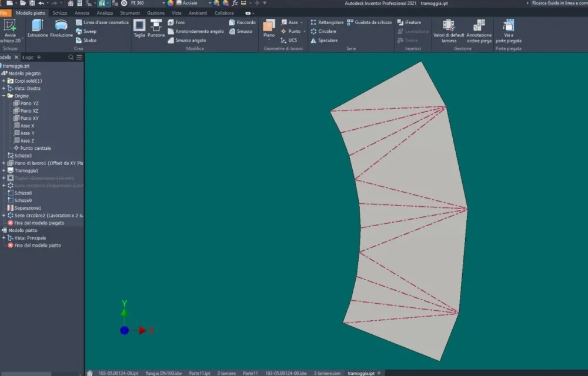Open the flangia DN100.idw document tab
The width and height of the screenshot is (588, 376).
point(163,373)
